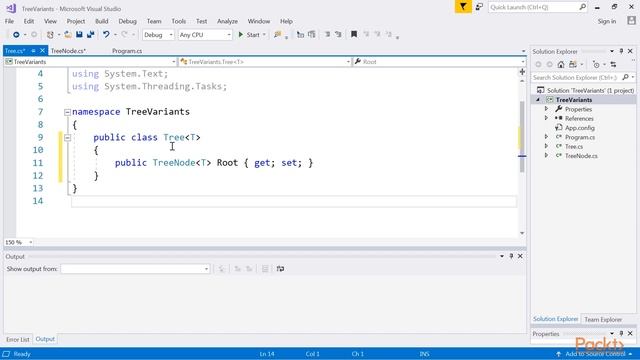Start debugging with the green Start button
Image resolution: width=640 pixels, height=360 pixels.
pos(249,35)
